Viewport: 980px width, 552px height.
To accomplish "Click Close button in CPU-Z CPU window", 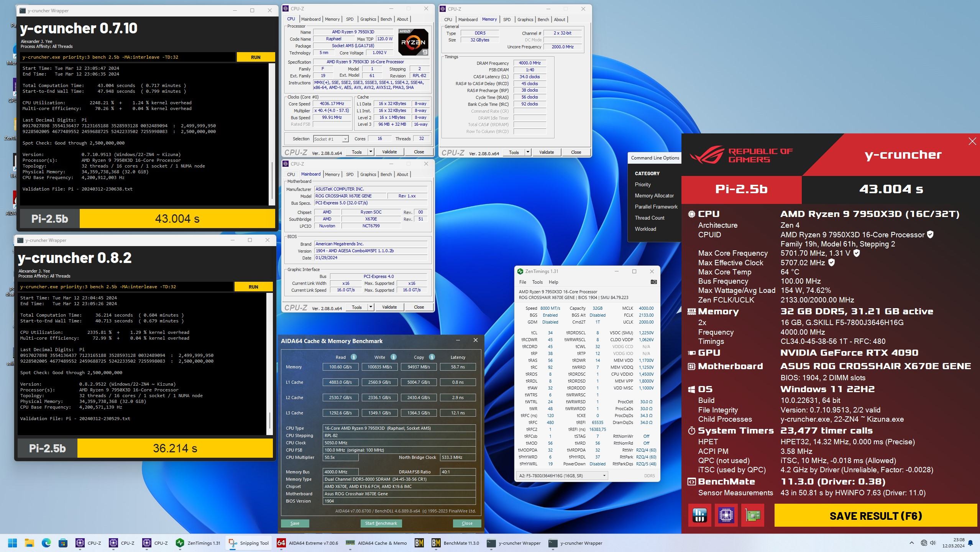I will coord(419,152).
